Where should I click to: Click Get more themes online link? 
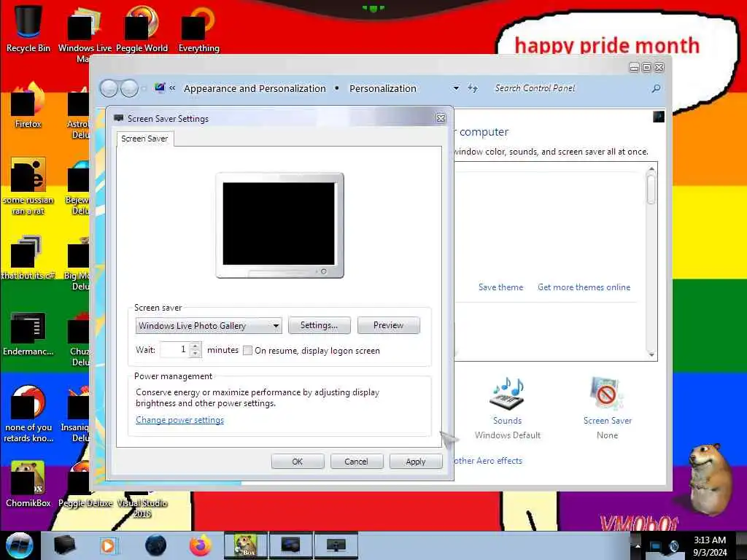[584, 287]
